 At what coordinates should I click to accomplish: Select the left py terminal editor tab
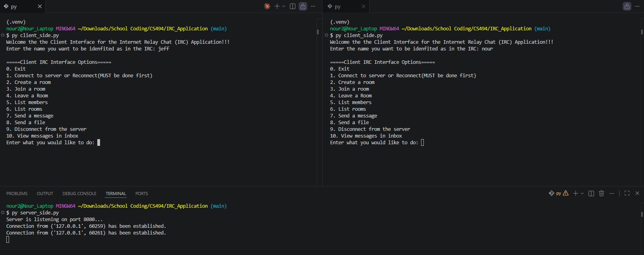click(23, 6)
